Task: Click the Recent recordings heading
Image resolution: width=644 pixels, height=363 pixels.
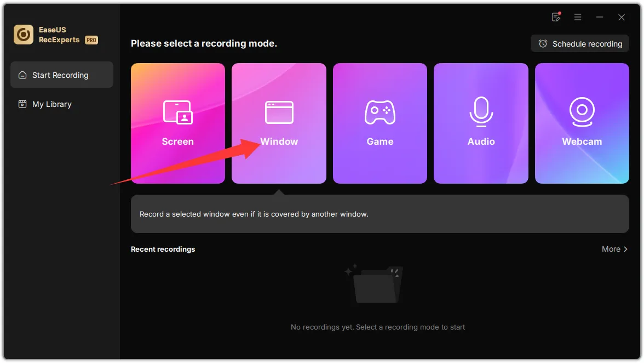Action: (163, 249)
